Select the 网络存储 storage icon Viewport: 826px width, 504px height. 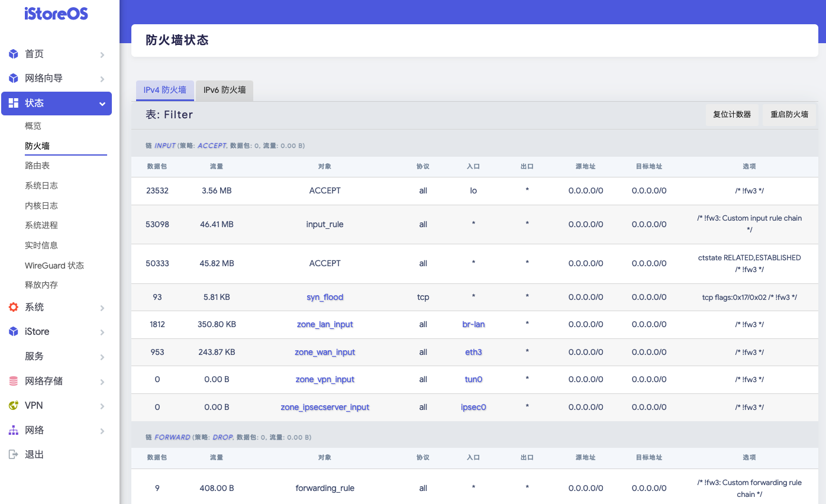(13, 381)
